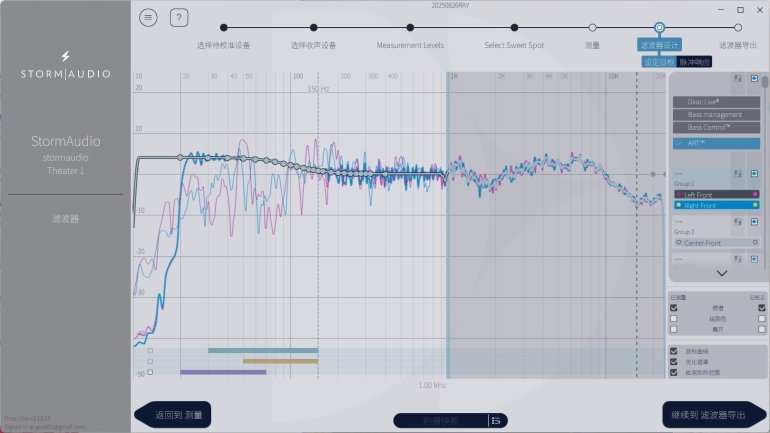Viewport: 770px width, 433px height.
Task: Toggle the 目标曲线 checkbox
Action: 674,351
